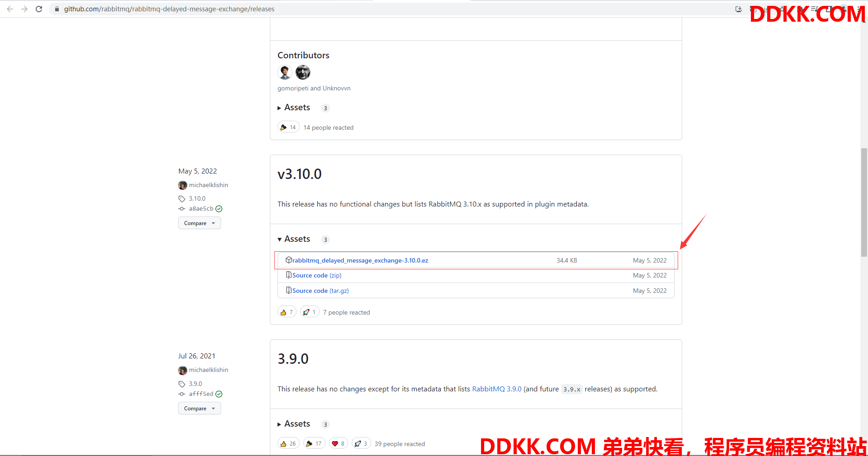The image size is (868, 456).
Task: Click the tag icon next to 3.10.0
Action: click(x=182, y=199)
